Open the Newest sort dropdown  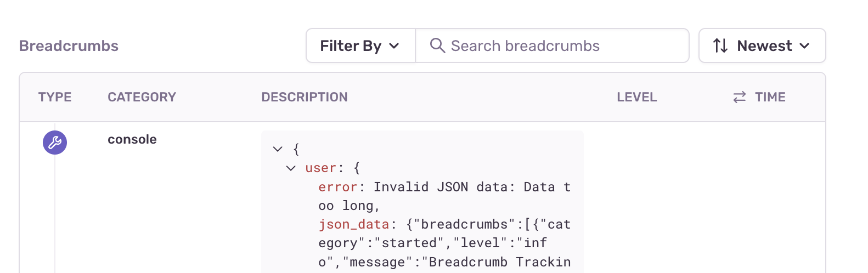(762, 46)
